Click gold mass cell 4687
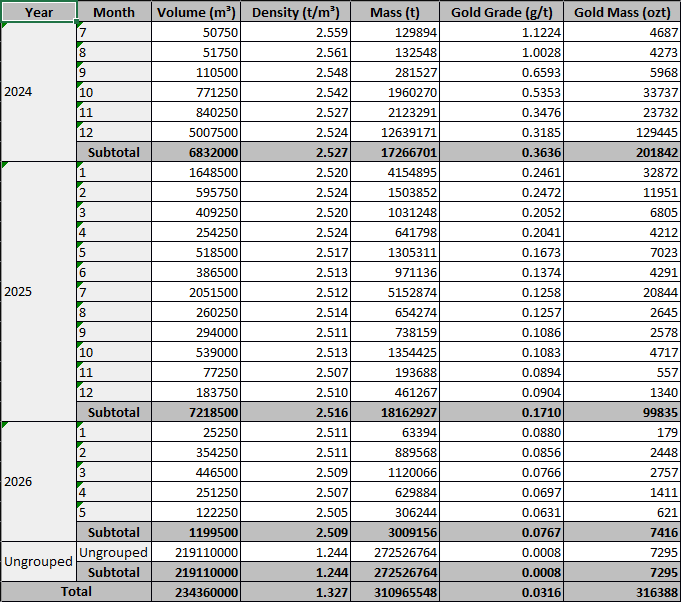This screenshot has width=681, height=602. [622, 32]
